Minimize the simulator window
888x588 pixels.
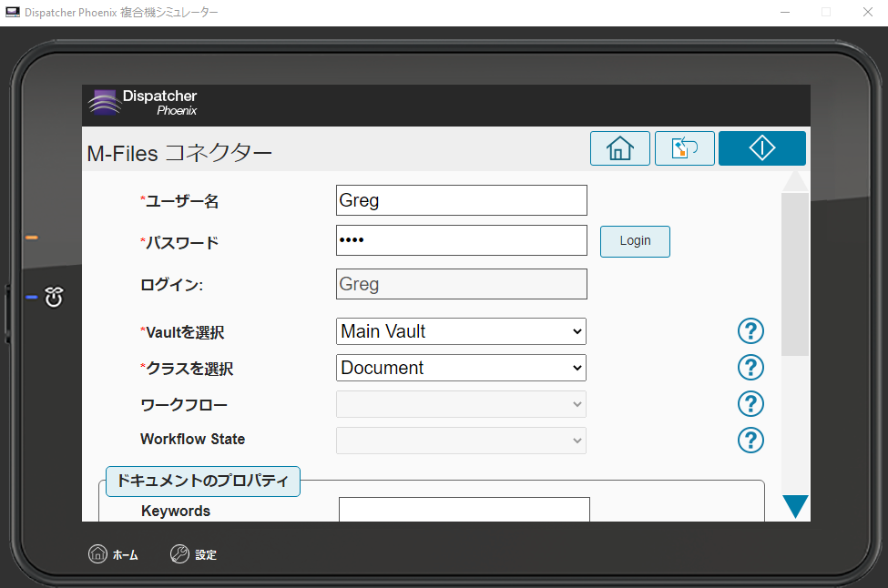coord(785,12)
